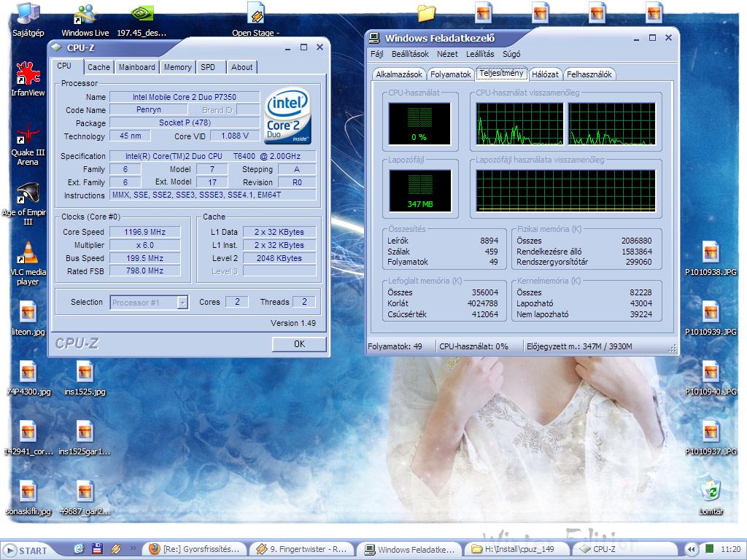Open Gyorsfrissítés Firefox taskbar button
747x560 pixels.
pos(196,549)
